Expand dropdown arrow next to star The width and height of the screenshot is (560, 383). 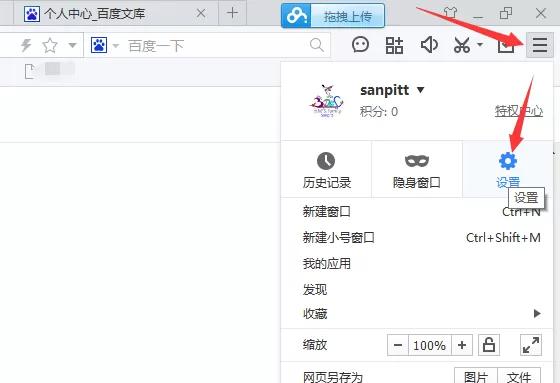pos(72,45)
